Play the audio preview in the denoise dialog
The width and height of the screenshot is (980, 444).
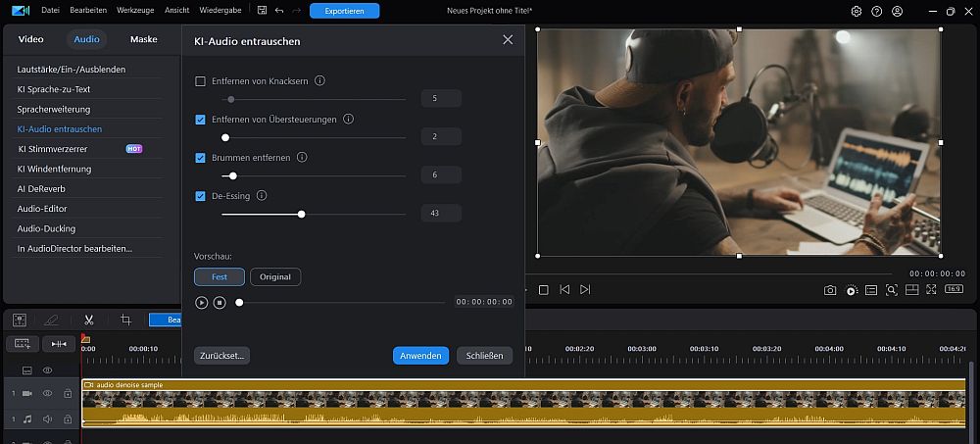[x=201, y=303]
